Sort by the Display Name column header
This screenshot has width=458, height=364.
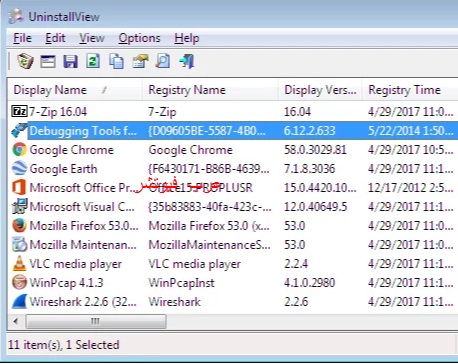[75, 90]
